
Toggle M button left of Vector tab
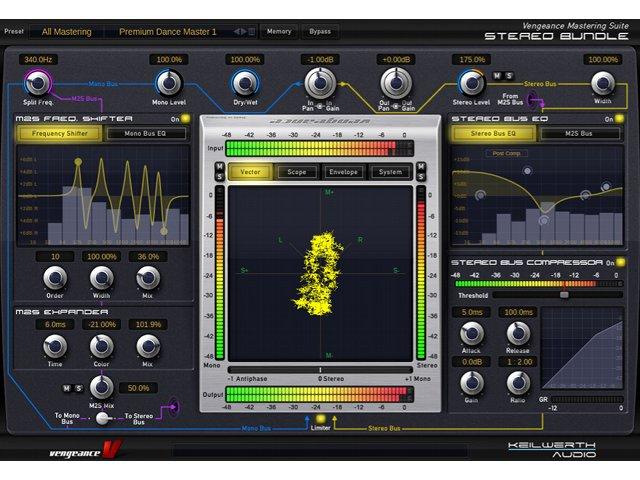point(220,167)
